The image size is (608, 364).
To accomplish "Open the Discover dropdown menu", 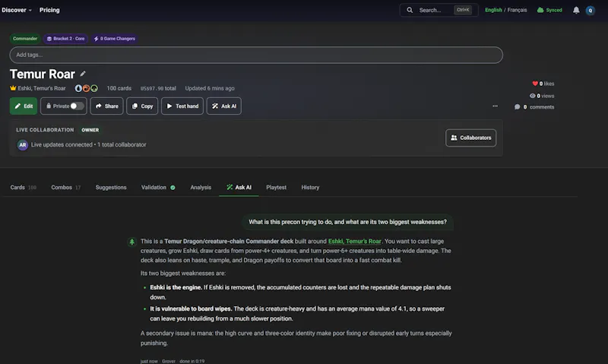I will click(17, 10).
